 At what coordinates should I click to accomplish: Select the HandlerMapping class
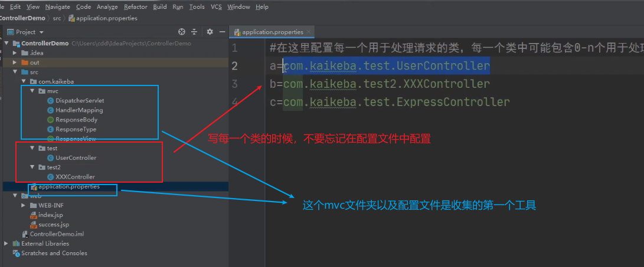point(79,110)
